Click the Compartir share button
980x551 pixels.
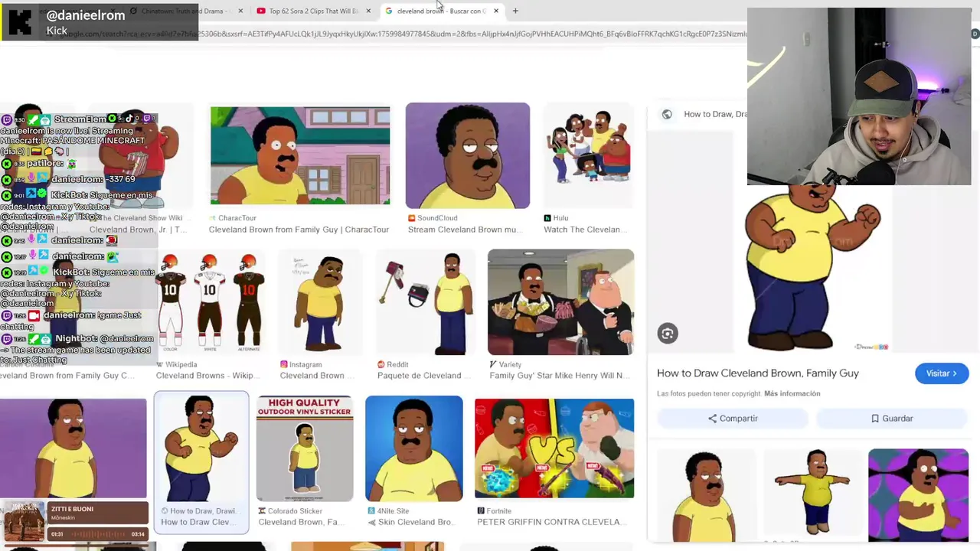point(733,419)
